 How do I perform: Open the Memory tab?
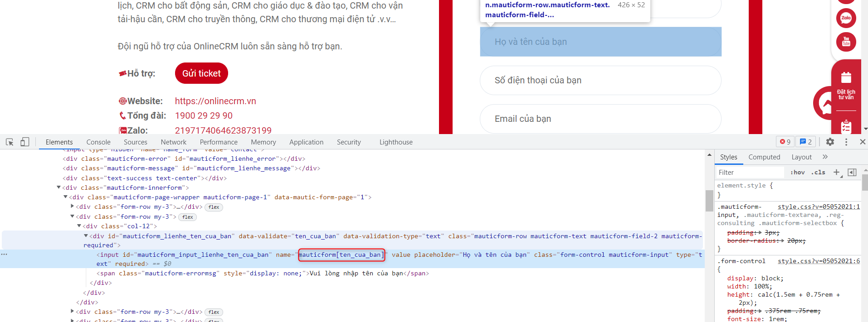click(x=263, y=142)
